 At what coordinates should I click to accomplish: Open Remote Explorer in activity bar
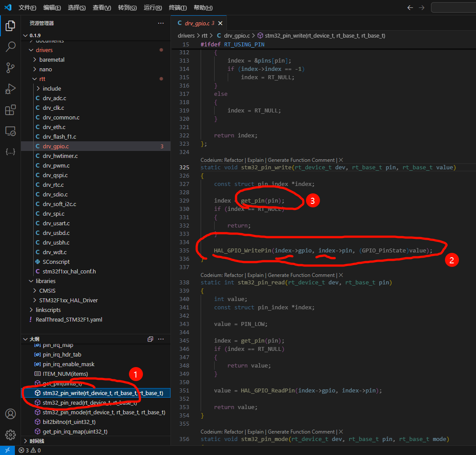[x=10, y=131]
